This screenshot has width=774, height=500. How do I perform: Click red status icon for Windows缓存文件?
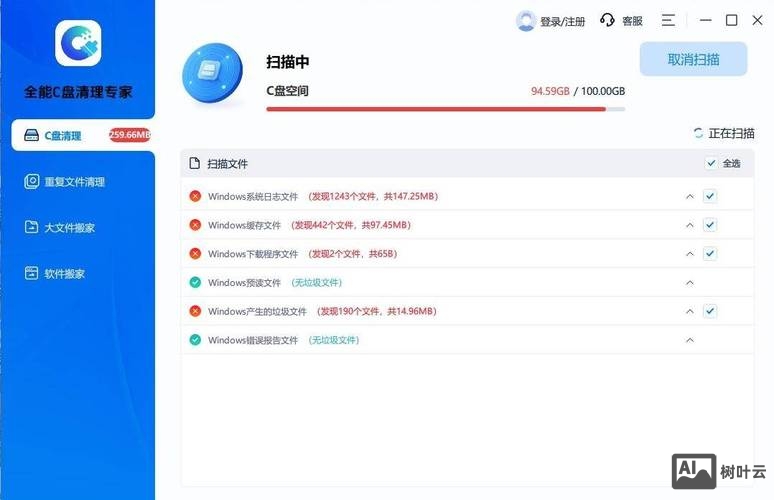(x=195, y=225)
